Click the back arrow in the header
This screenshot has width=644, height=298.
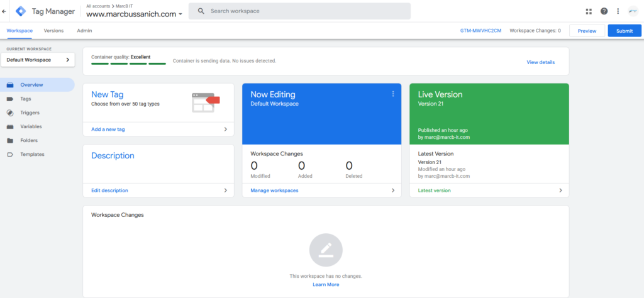click(4, 11)
